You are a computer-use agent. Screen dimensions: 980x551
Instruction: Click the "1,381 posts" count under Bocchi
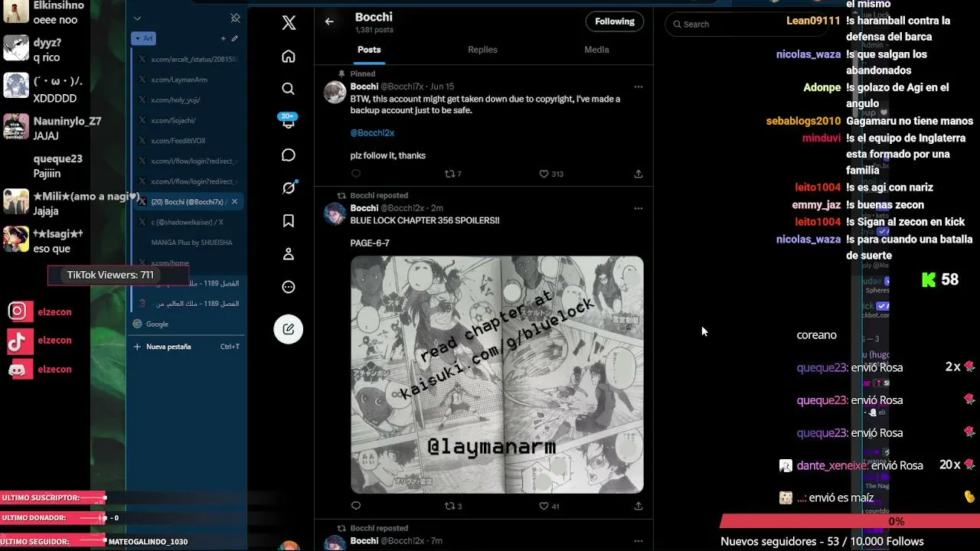pos(374,31)
